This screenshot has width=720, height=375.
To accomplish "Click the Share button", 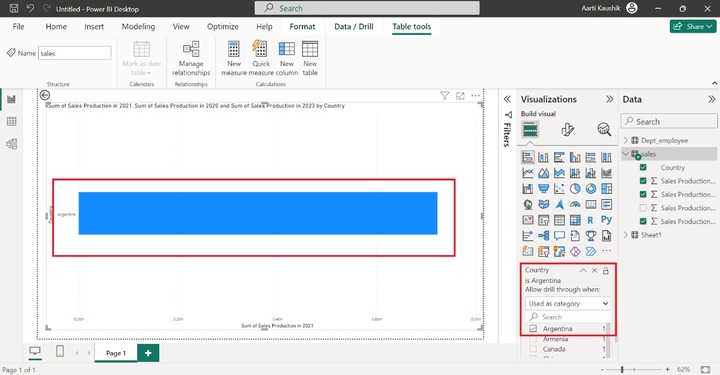I will [x=693, y=26].
